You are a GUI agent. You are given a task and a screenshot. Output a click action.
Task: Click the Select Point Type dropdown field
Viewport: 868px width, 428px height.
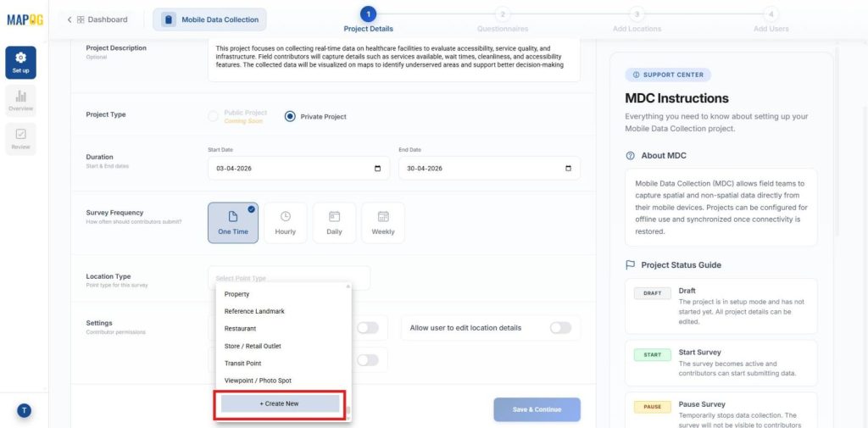289,278
